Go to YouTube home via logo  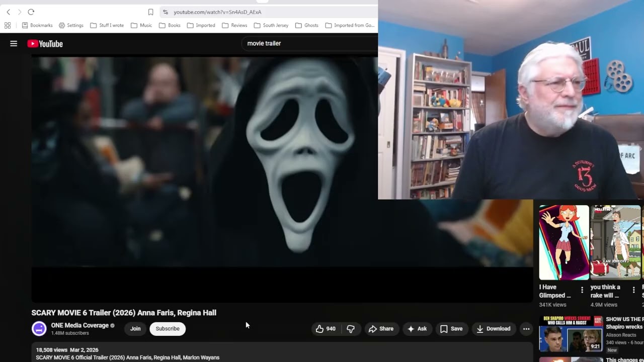tap(45, 44)
